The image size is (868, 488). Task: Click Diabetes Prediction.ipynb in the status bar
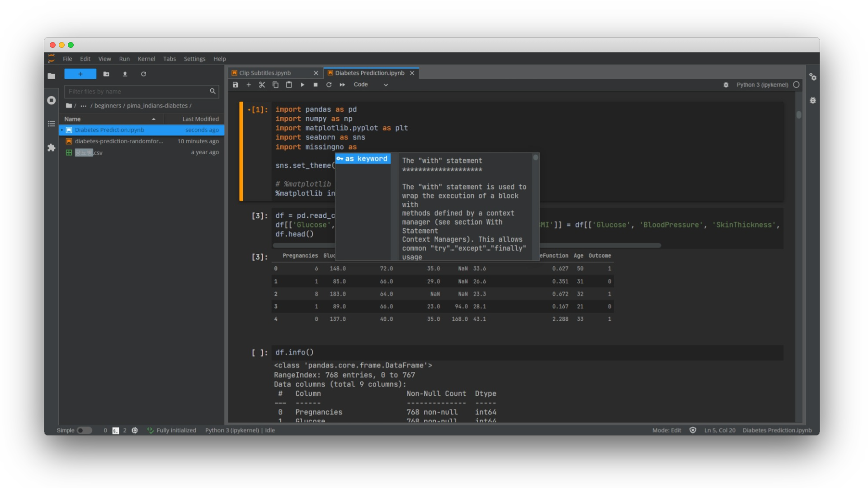pyautogui.click(x=777, y=431)
